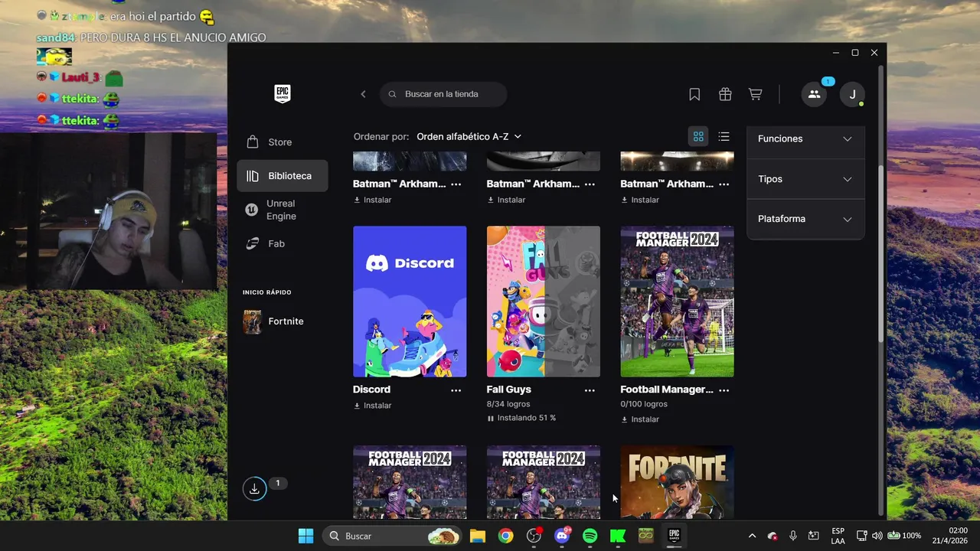Open the Discord cover art thumbnail
Image resolution: width=980 pixels, height=551 pixels.
pos(410,302)
